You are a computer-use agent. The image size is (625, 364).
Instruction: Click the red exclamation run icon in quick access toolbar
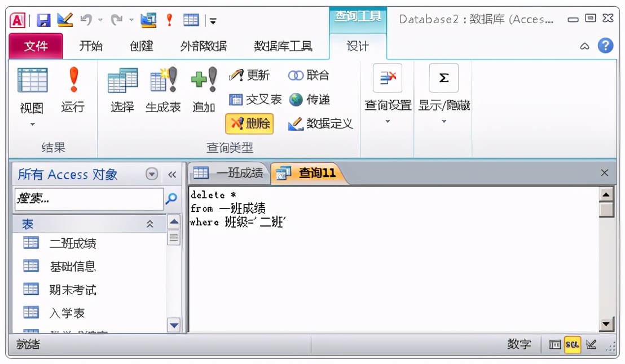pos(169,20)
